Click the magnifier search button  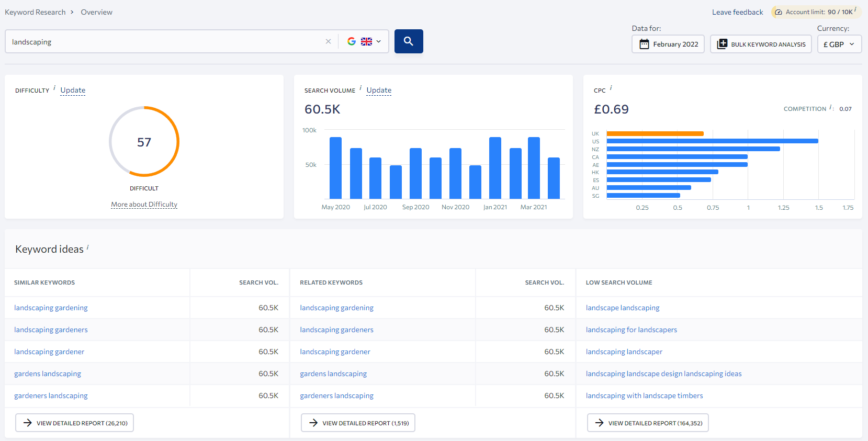[x=408, y=41]
